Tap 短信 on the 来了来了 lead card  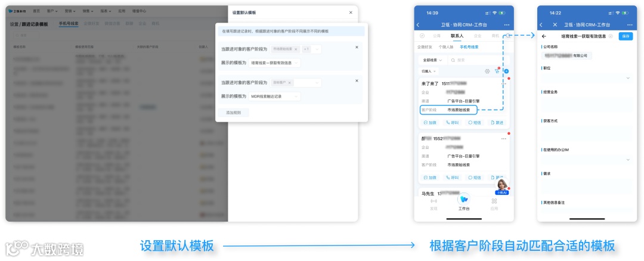click(x=475, y=123)
